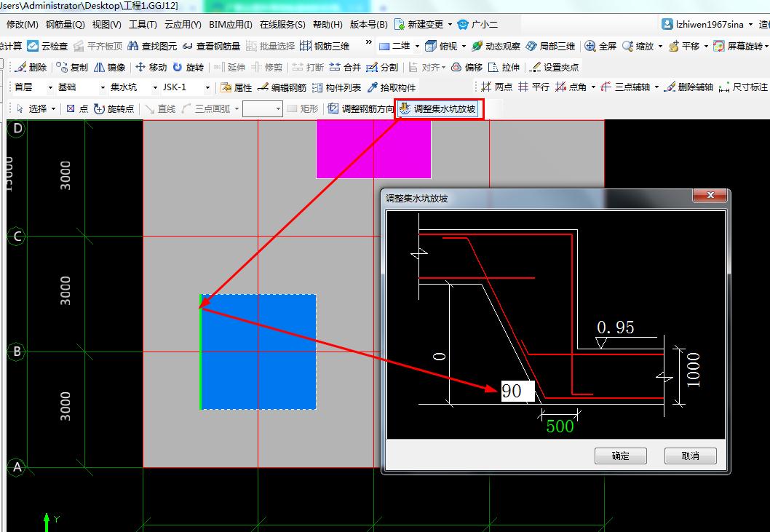770x532 pixels.
Task: Select the 移动 move tool
Action: 151,67
